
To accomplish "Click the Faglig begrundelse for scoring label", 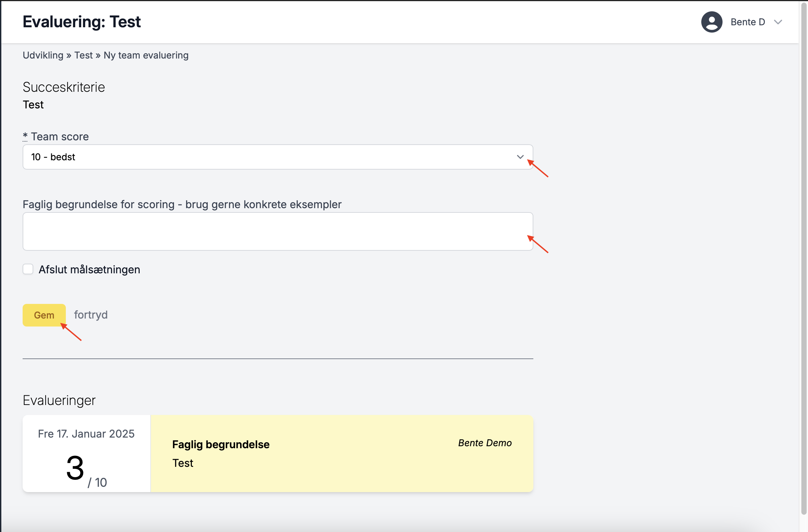I will (x=182, y=204).
